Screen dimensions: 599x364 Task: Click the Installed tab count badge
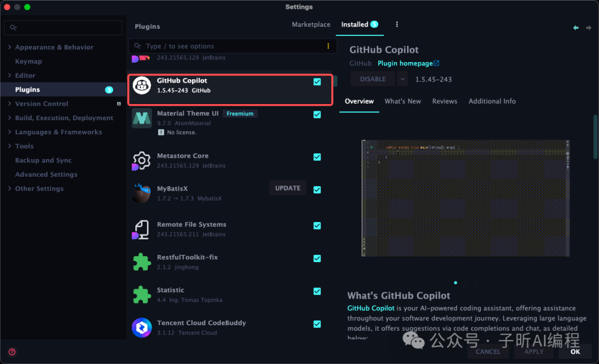pos(374,24)
